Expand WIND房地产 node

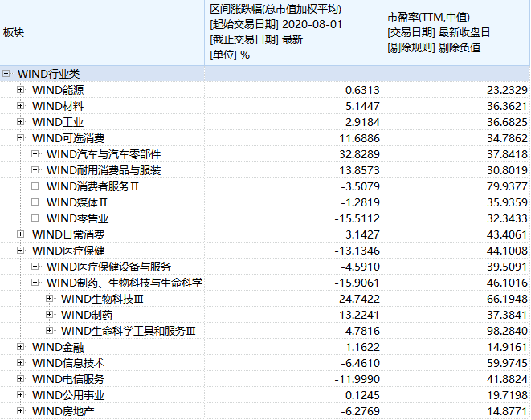click(20, 411)
